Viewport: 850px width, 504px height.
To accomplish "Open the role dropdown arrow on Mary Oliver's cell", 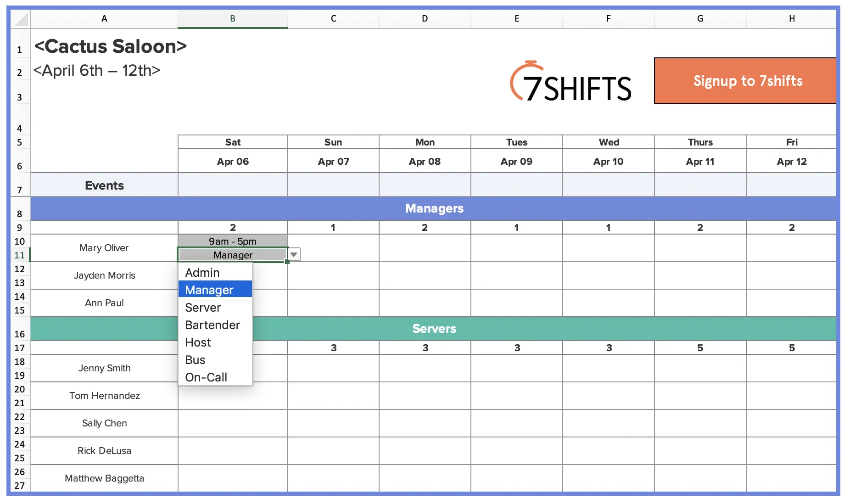I will pos(293,255).
